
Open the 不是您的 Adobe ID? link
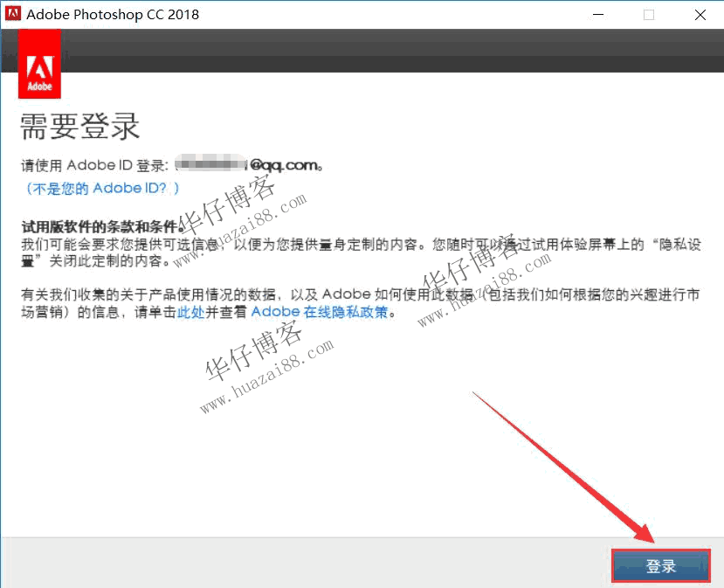100,189
